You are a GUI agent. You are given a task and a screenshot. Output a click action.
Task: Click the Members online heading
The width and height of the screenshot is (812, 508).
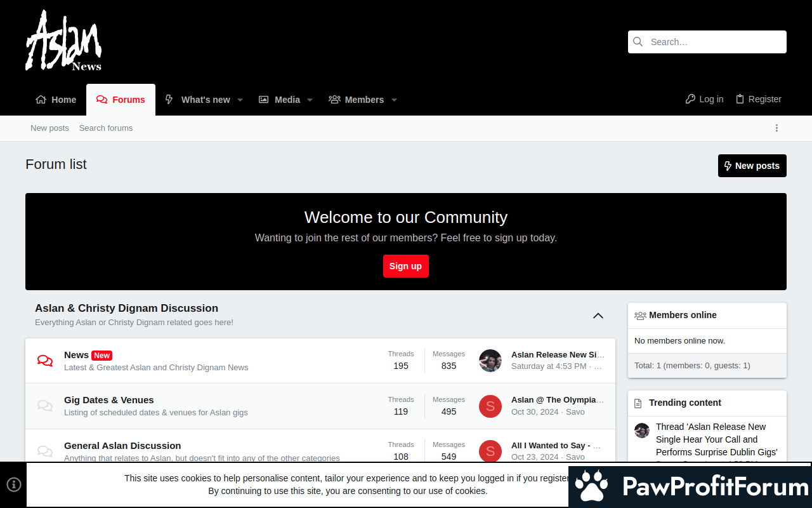coord(683,315)
